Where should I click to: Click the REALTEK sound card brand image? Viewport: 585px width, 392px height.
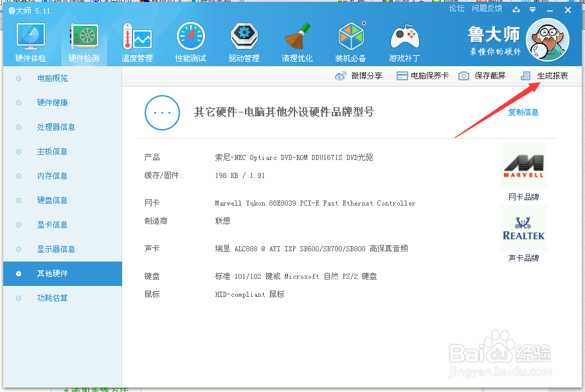coord(523,228)
